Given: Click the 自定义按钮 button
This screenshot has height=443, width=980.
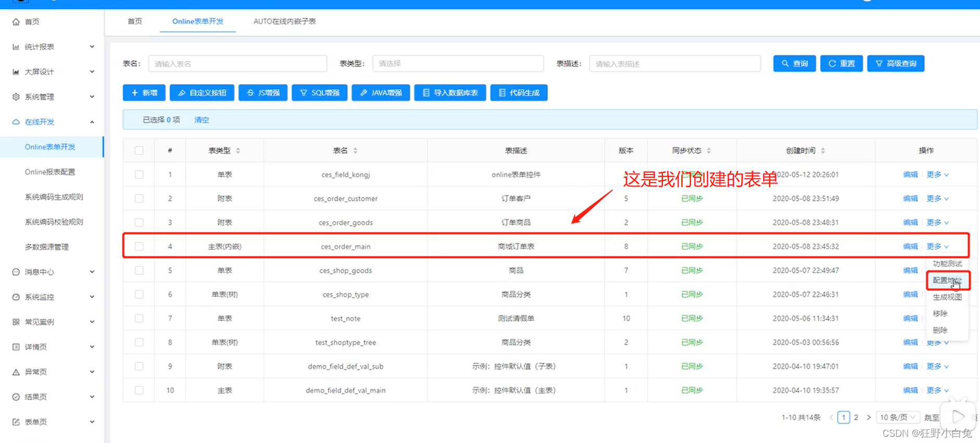Looking at the screenshot, I should [x=202, y=93].
